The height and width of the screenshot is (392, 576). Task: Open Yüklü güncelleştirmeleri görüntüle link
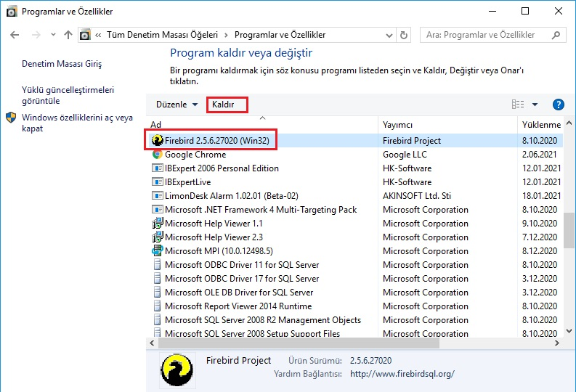68,95
